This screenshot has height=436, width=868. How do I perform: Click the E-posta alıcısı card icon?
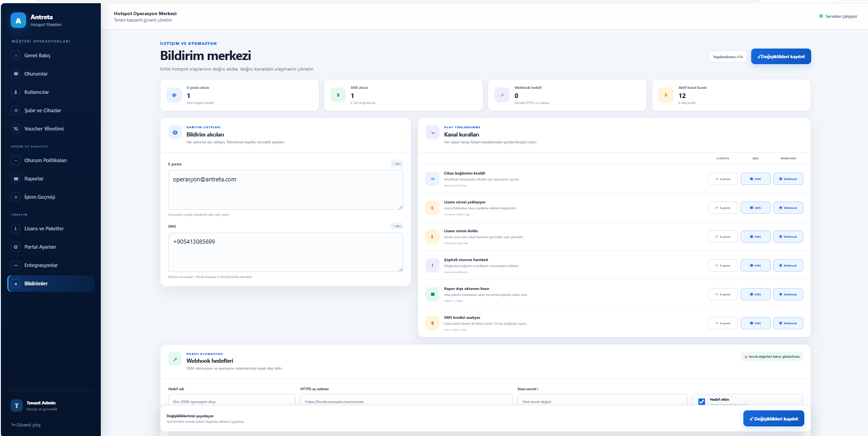(x=174, y=95)
